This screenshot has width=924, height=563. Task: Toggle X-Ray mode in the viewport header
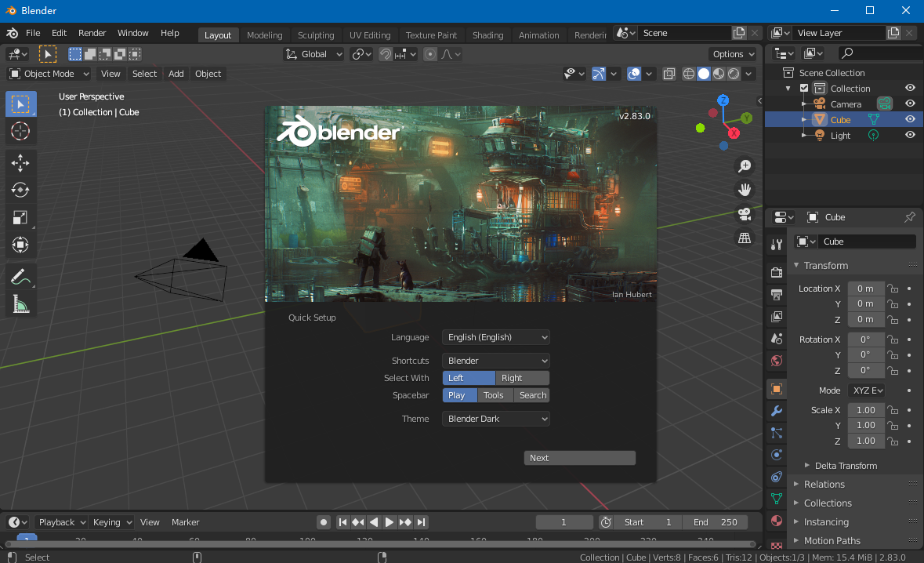(x=669, y=73)
